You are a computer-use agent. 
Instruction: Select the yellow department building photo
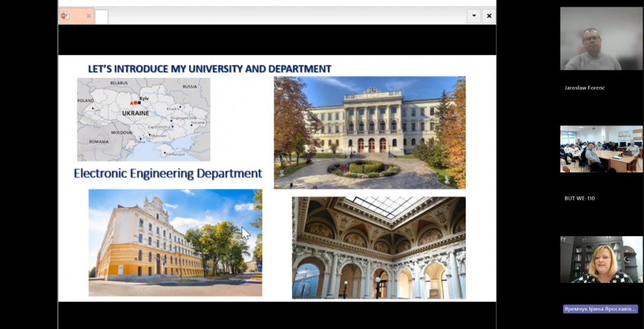point(175,242)
